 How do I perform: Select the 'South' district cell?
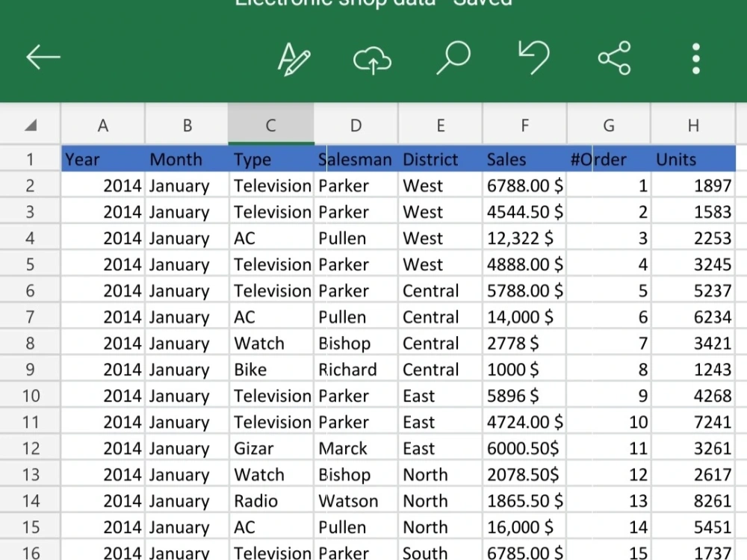click(x=441, y=552)
